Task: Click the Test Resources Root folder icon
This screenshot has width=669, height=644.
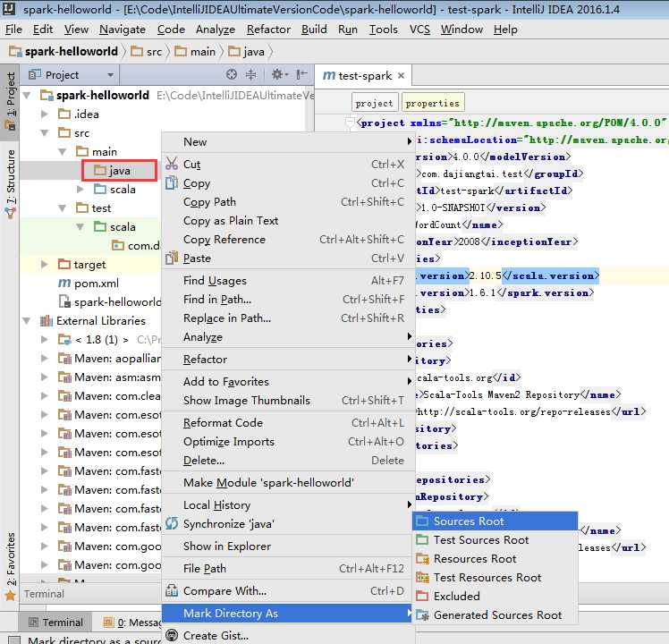Action: 422,577
